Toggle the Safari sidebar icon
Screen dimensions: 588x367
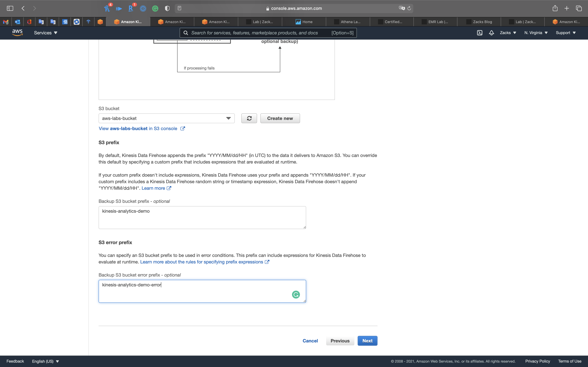(10, 8)
